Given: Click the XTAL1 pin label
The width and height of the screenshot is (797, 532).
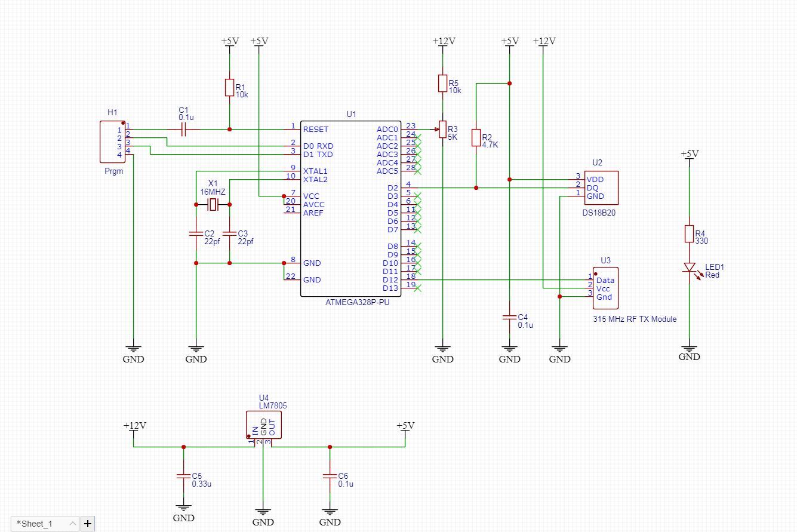Looking at the screenshot, I should 315,171.
